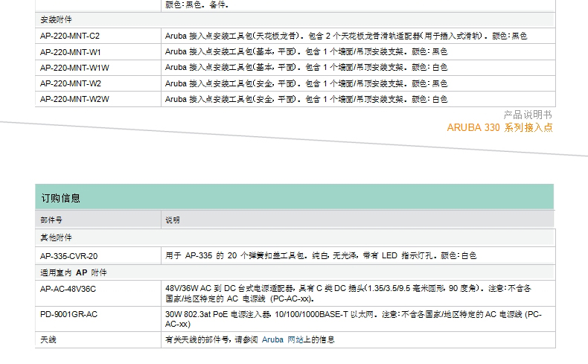Click the 安装附件 section row

point(295,19)
